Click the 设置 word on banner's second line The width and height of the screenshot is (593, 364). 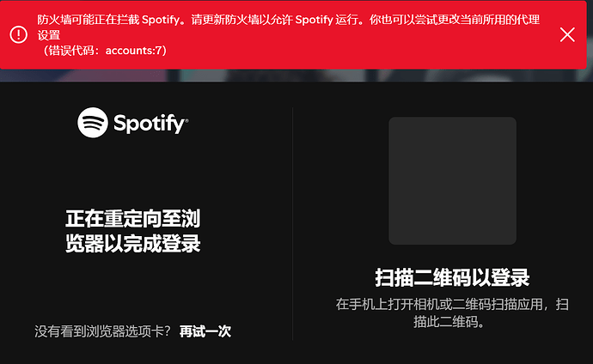coord(49,35)
